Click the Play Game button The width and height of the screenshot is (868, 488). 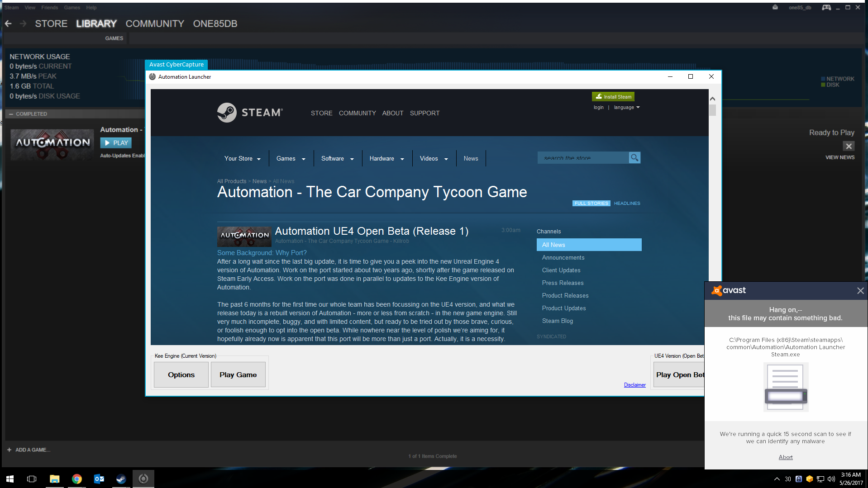coord(238,374)
